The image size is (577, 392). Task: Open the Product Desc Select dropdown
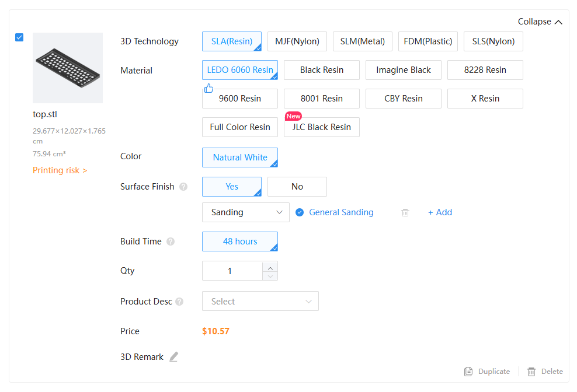pos(260,301)
